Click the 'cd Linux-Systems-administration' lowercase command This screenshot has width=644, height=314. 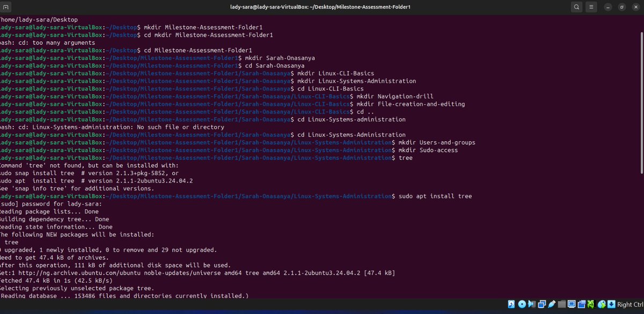pyautogui.click(x=351, y=119)
